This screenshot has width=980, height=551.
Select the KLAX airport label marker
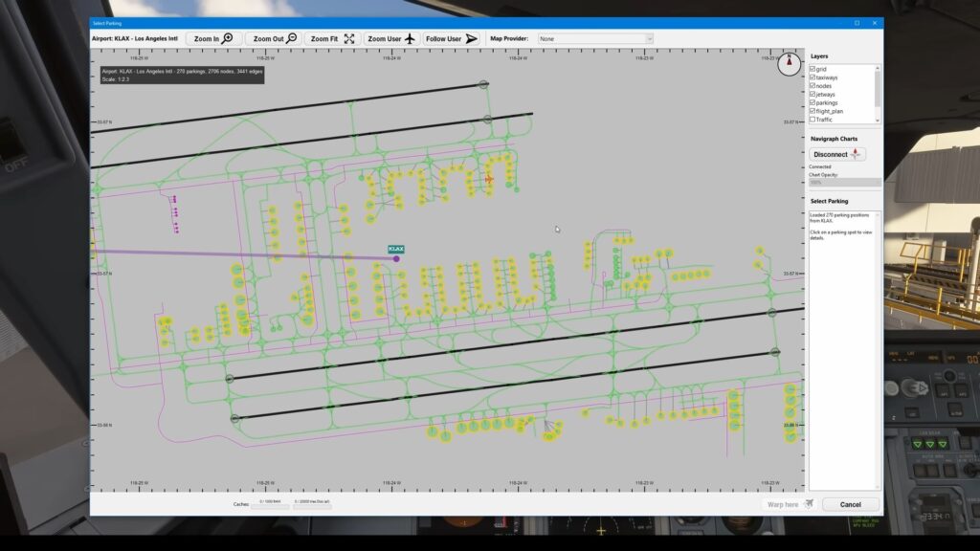[396, 250]
